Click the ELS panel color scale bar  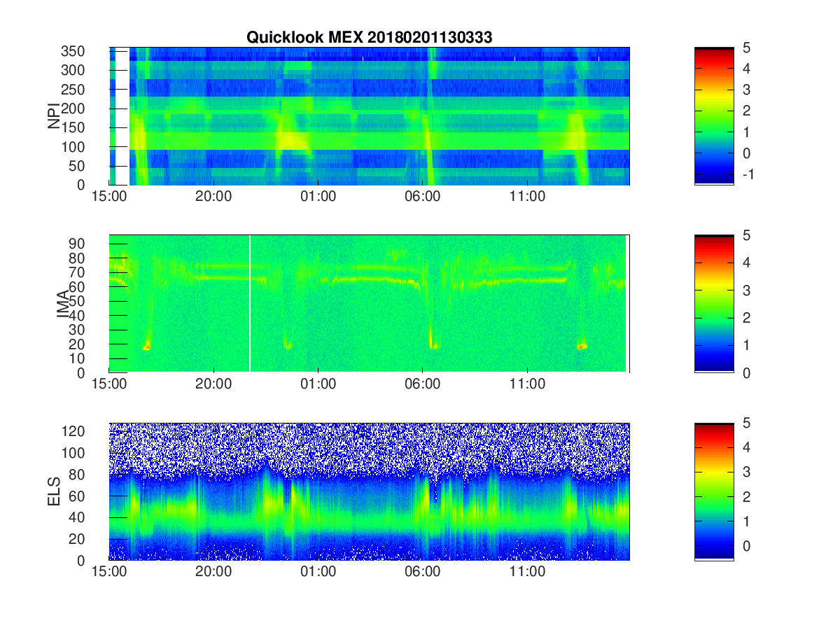[714, 491]
